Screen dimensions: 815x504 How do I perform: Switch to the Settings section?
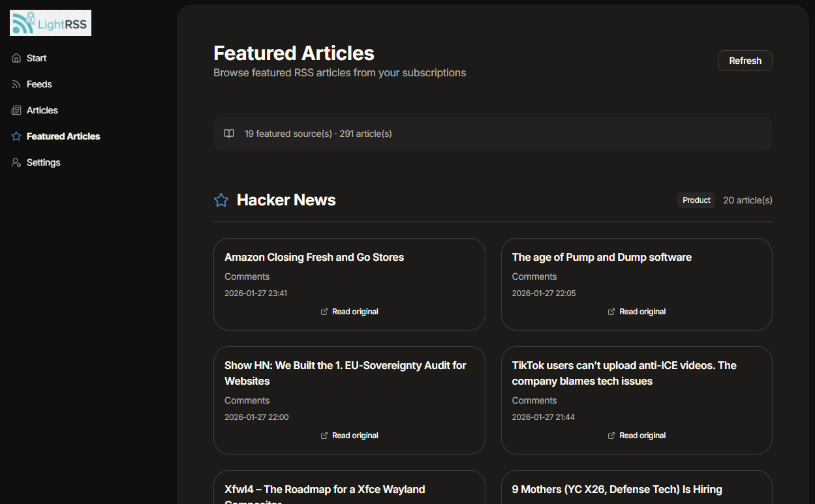point(43,162)
